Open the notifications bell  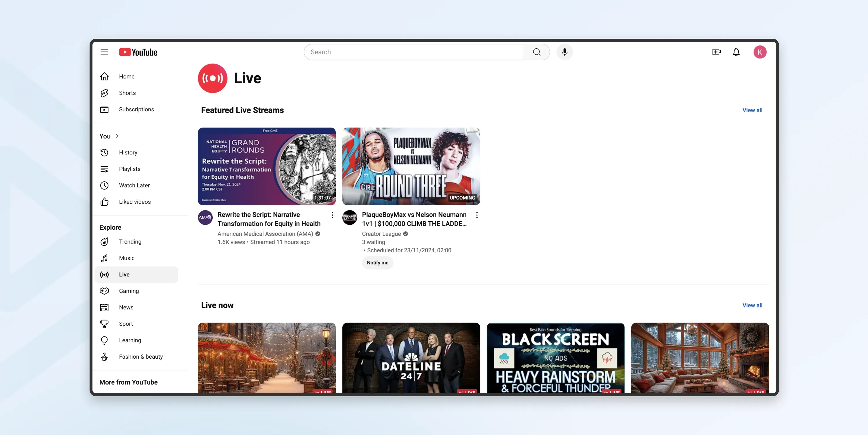(736, 52)
